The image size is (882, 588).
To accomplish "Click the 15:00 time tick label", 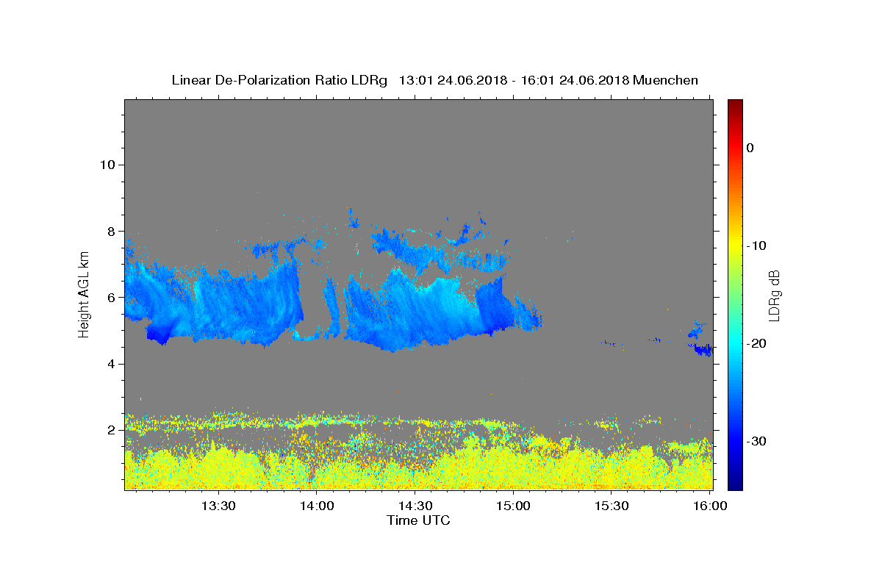I will point(513,506).
